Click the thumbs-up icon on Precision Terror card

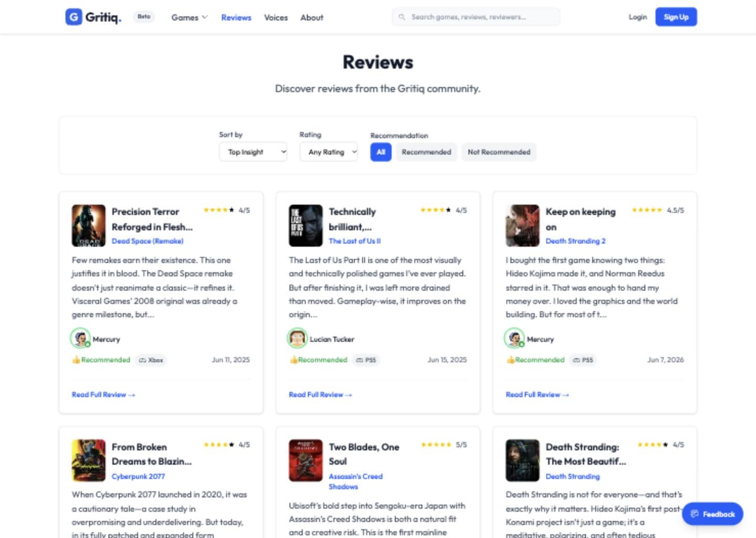coord(76,360)
